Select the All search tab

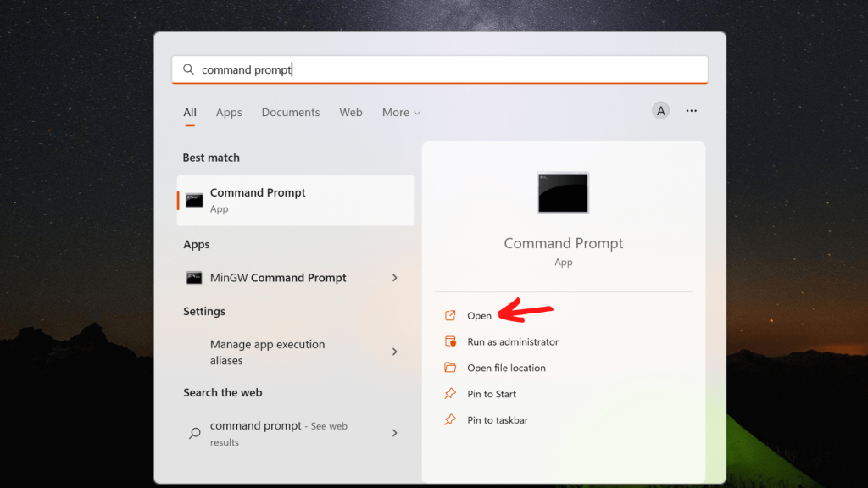pos(190,113)
